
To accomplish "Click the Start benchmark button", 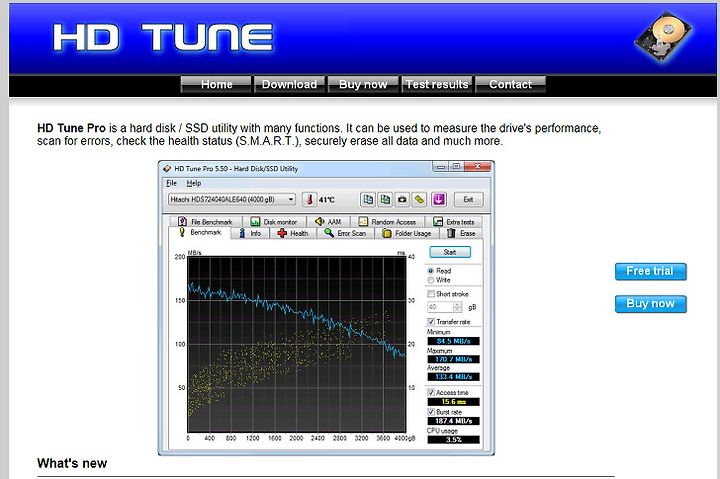I will (450, 252).
